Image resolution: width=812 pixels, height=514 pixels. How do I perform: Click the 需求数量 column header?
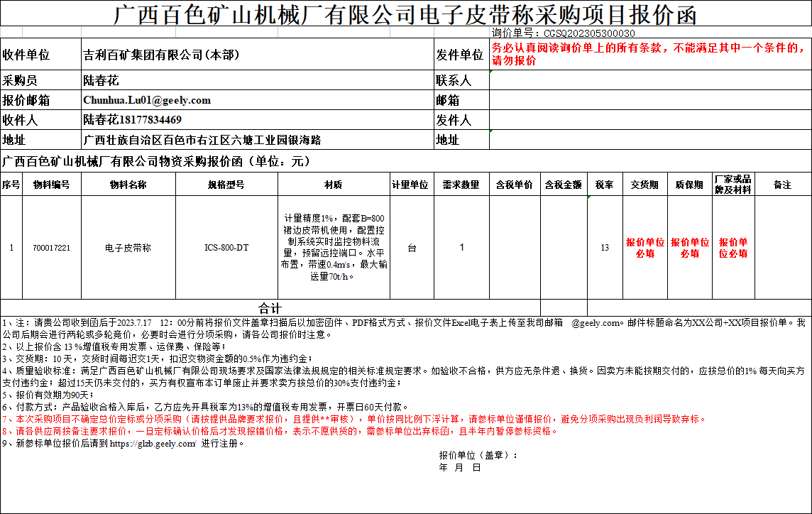[461, 185]
